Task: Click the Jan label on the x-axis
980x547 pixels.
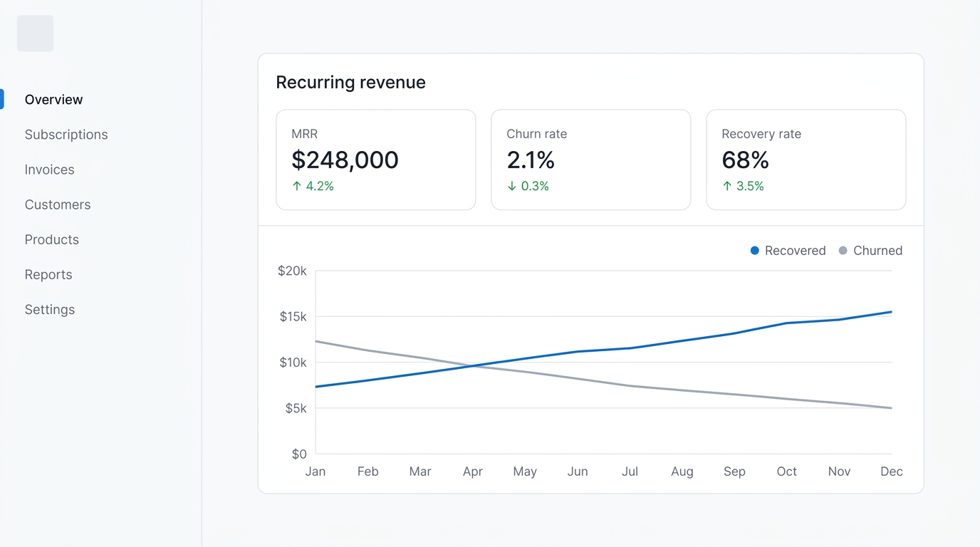Action: click(316, 472)
